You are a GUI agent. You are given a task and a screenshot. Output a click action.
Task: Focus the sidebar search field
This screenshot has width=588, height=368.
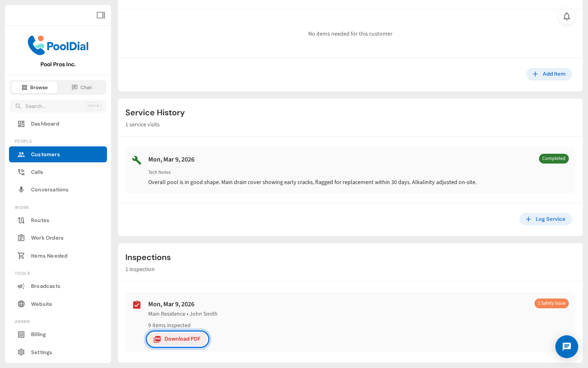(x=53, y=106)
